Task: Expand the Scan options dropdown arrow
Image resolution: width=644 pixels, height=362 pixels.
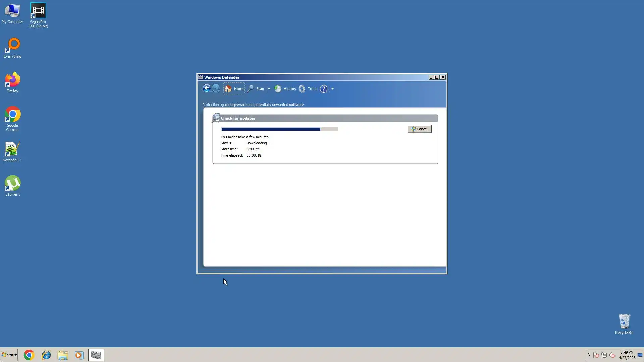Action: point(269,89)
